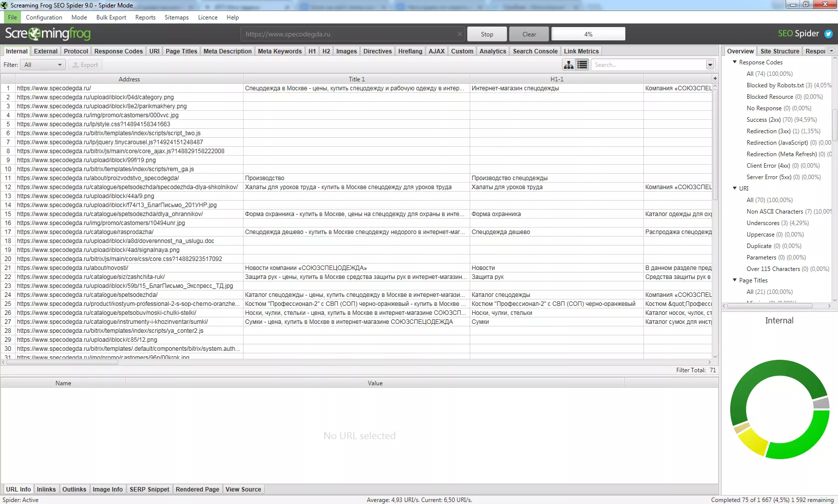
Task: Open the Filter dropdown set to All
Action: click(x=43, y=65)
